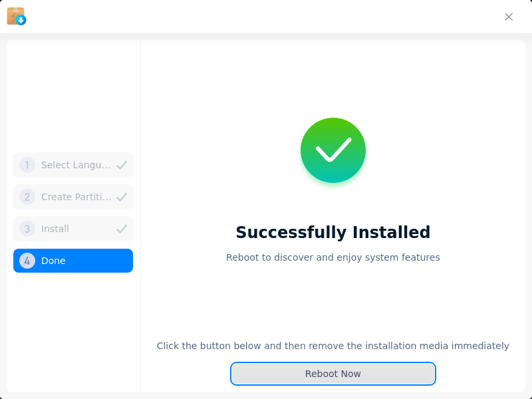The image size is (532, 399).
Task: Click the green success checkmark icon
Action: coord(333,150)
